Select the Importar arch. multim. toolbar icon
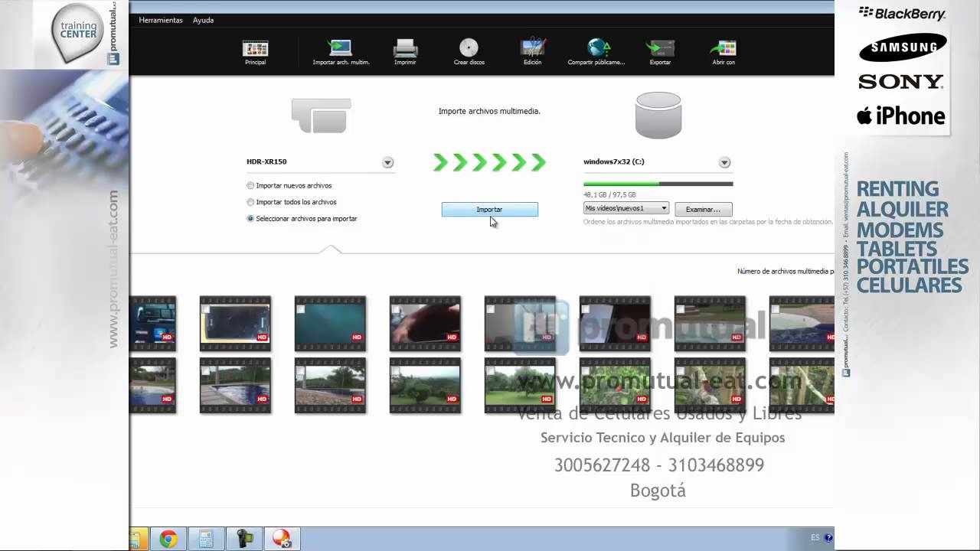Viewport: 980px width, 551px height. tap(341, 52)
